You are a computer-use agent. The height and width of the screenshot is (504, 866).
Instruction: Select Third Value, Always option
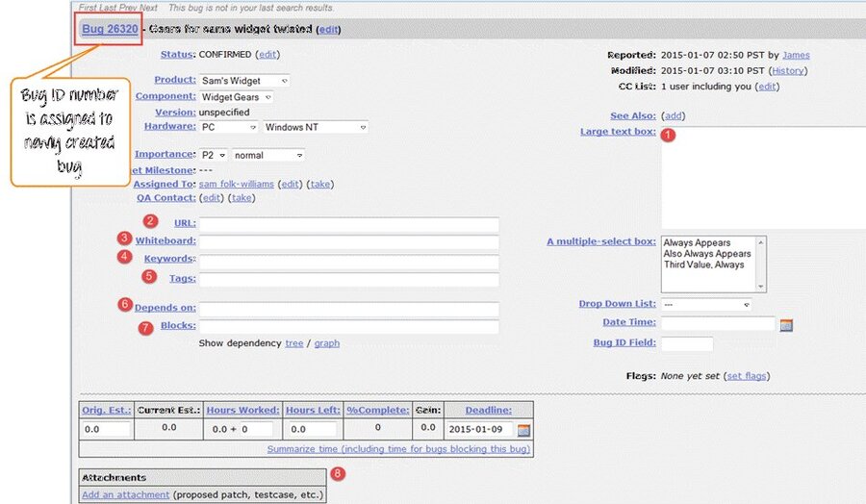point(704,265)
